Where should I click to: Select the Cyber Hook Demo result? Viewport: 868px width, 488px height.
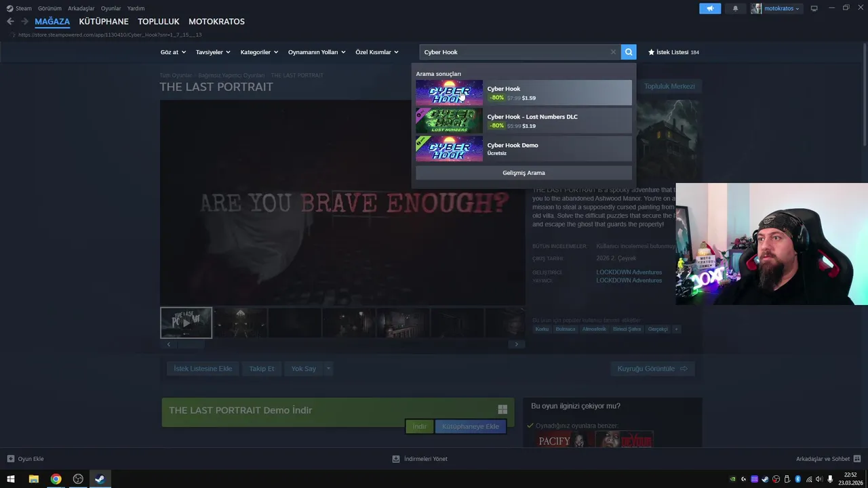(524, 148)
